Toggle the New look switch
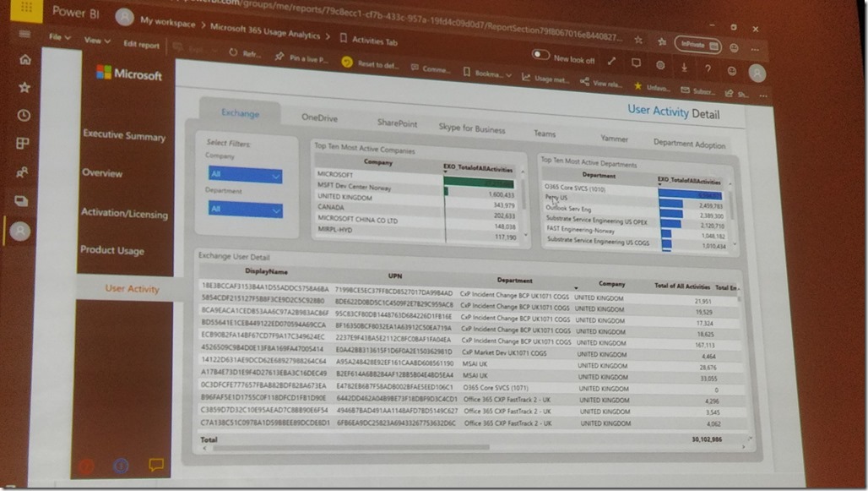The height and width of the screenshot is (491, 868). [x=540, y=55]
